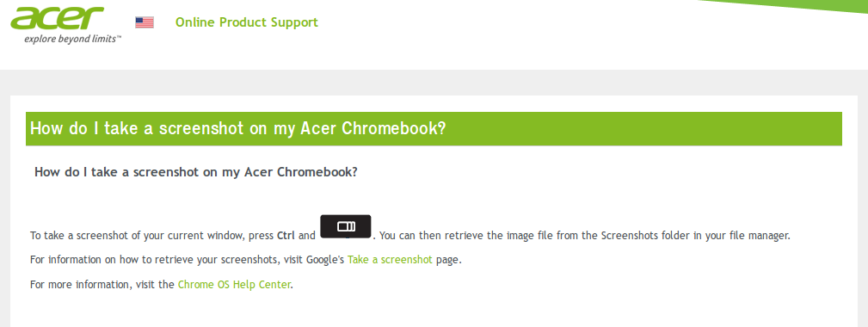868x327 pixels.
Task: Click the Acer logo in the header
Action: [57, 19]
